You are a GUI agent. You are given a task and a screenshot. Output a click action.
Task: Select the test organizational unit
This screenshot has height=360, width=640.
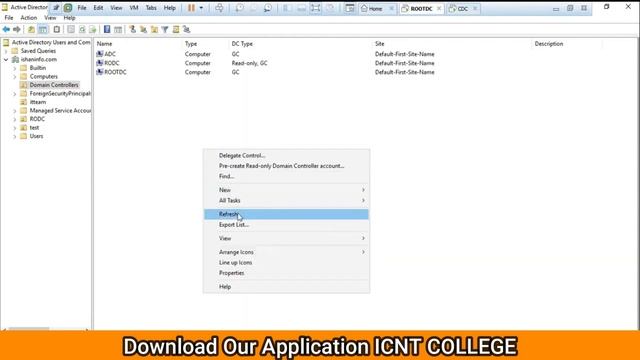pyautogui.click(x=34, y=128)
